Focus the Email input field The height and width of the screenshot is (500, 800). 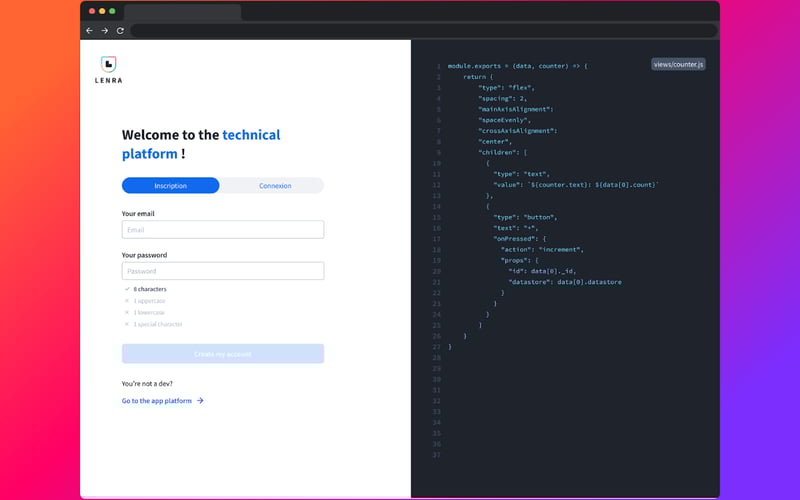point(223,230)
